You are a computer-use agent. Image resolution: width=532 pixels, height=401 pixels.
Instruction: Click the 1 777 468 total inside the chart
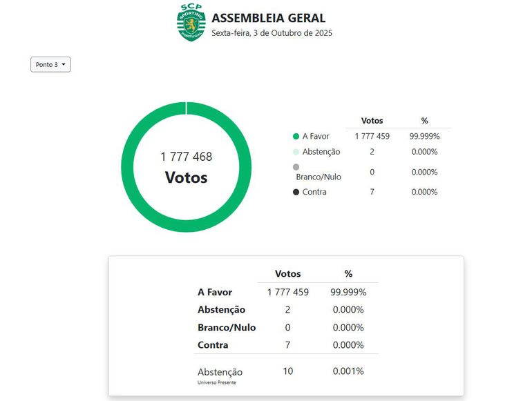(x=186, y=157)
